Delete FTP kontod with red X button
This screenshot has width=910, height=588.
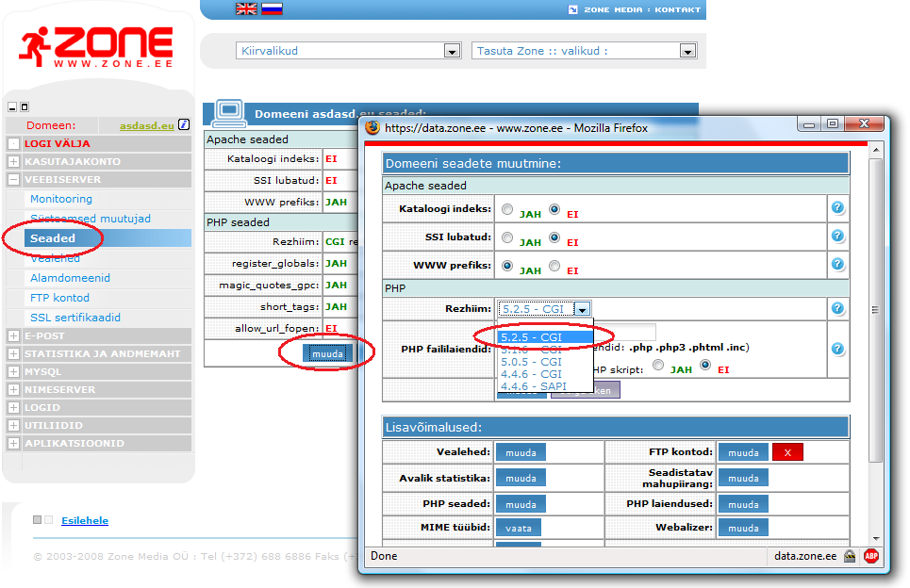pyautogui.click(x=787, y=452)
